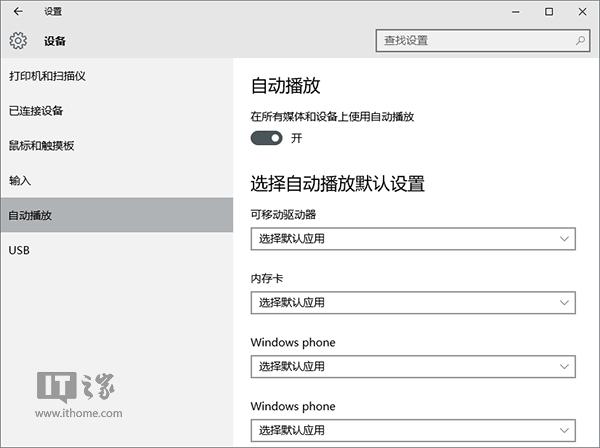Open the first Windows phone dropdown
Image resolution: width=600 pixels, height=448 pixels.
[x=413, y=367]
